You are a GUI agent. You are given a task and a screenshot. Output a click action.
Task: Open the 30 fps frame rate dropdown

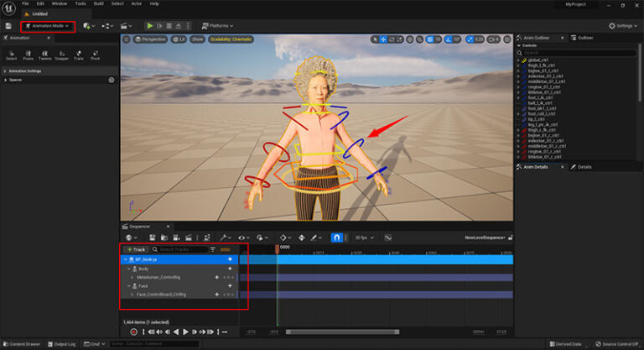pyautogui.click(x=364, y=238)
